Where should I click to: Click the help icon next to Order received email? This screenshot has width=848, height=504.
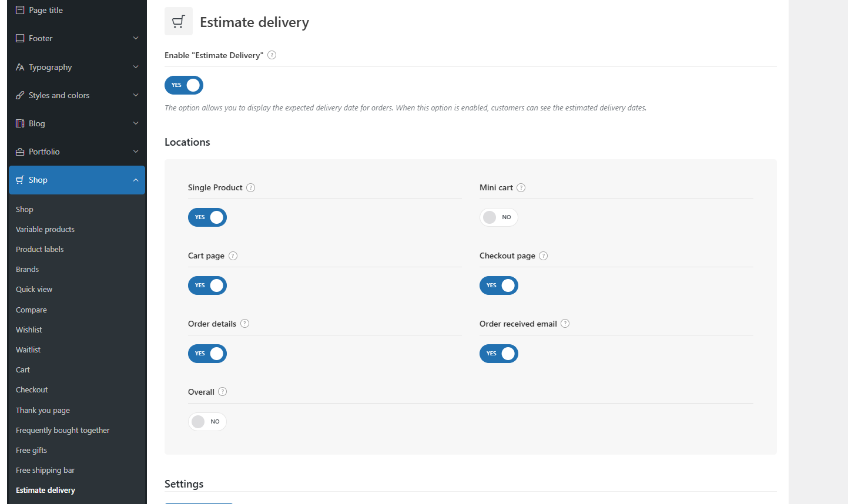[565, 324]
